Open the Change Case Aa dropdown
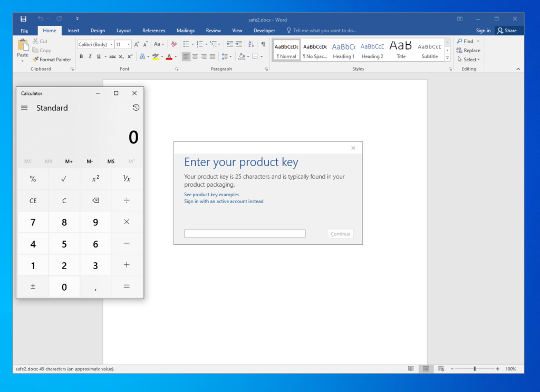 click(159, 44)
